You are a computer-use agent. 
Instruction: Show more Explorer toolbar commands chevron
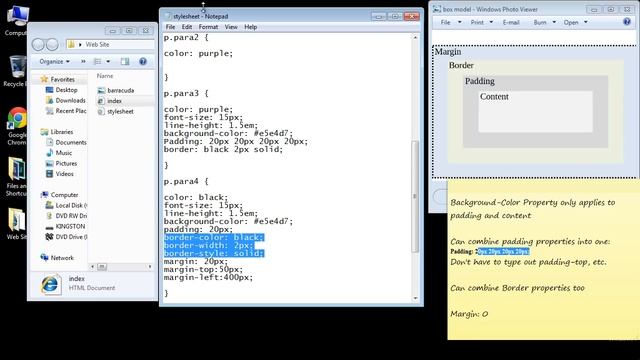[x=83, y=62]
